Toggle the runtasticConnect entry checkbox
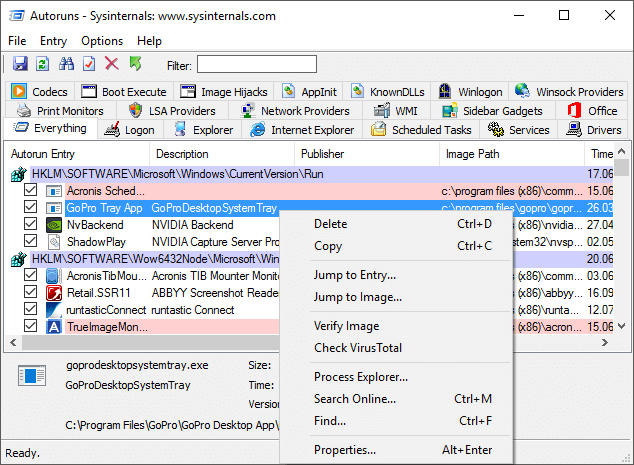 pyautogui.click(x=31, y=310)
